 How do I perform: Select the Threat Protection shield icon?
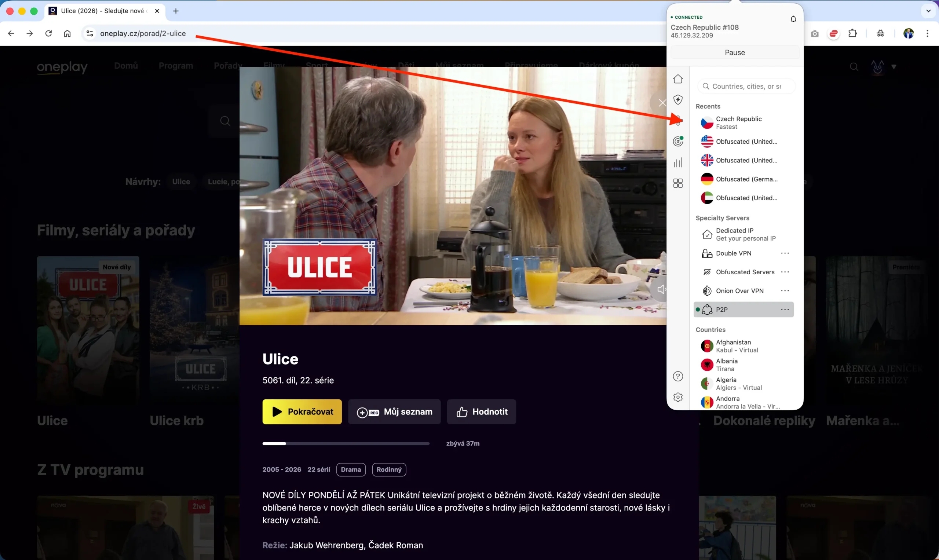(x=678, y=100)
